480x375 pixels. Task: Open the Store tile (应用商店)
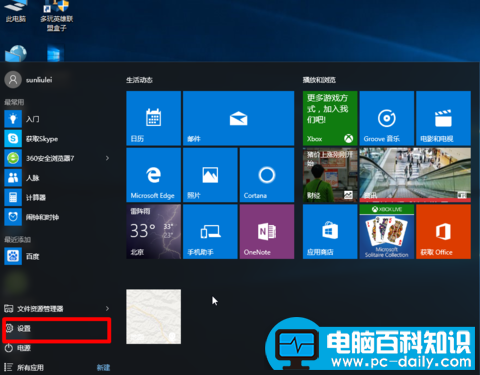tap(330, 232)
